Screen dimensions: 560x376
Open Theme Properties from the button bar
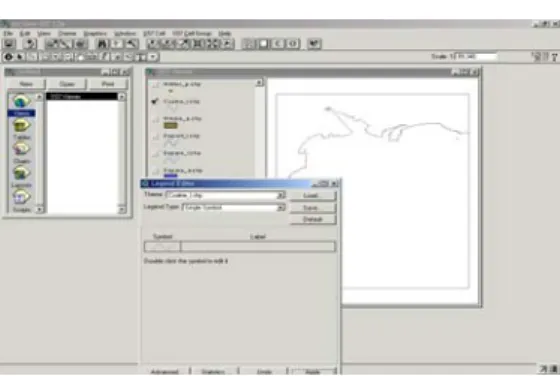pos(51,44)
